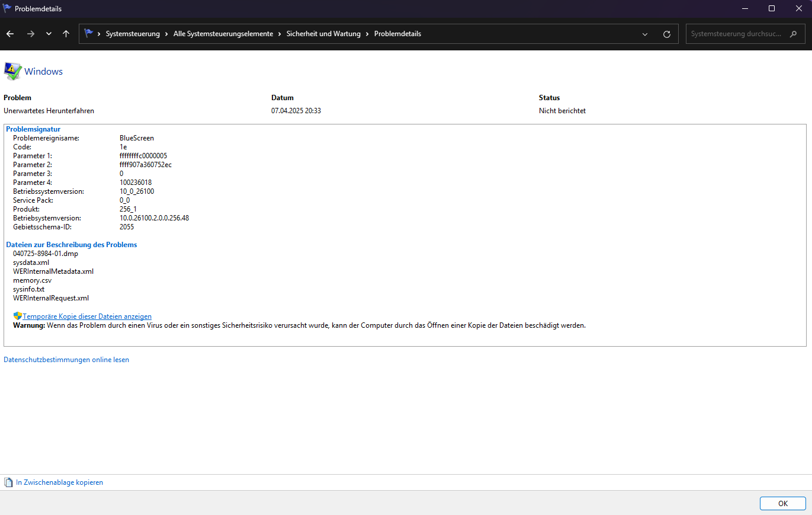Open Datenschutzbestimmungen online lesen link
Image resolution: width=812 pixels, height=515 pixels.
click(66, 360)
